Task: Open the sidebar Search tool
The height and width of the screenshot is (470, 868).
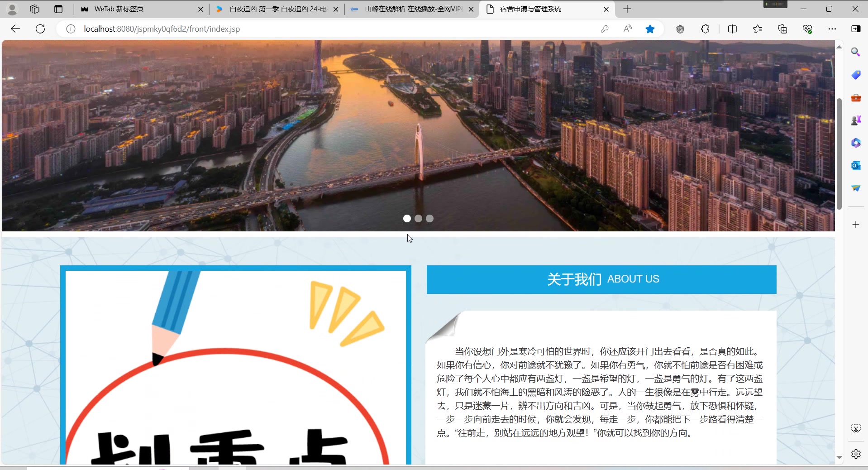Action: (x=855, y=52)
